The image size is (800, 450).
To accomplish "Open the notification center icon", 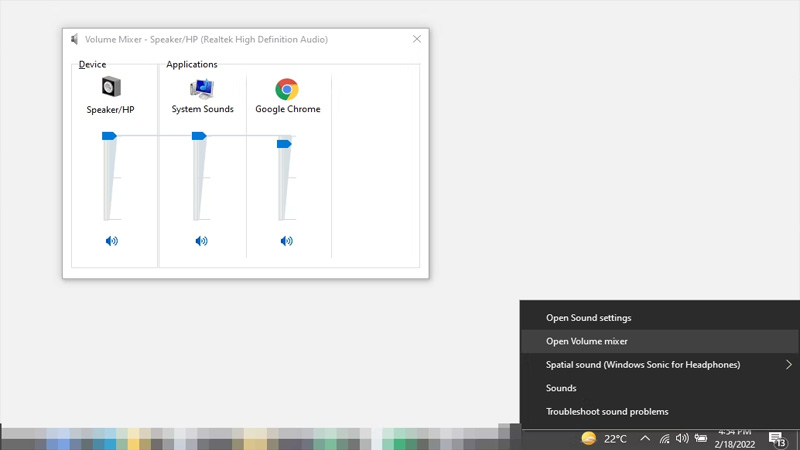I will [x=776, y=438].
